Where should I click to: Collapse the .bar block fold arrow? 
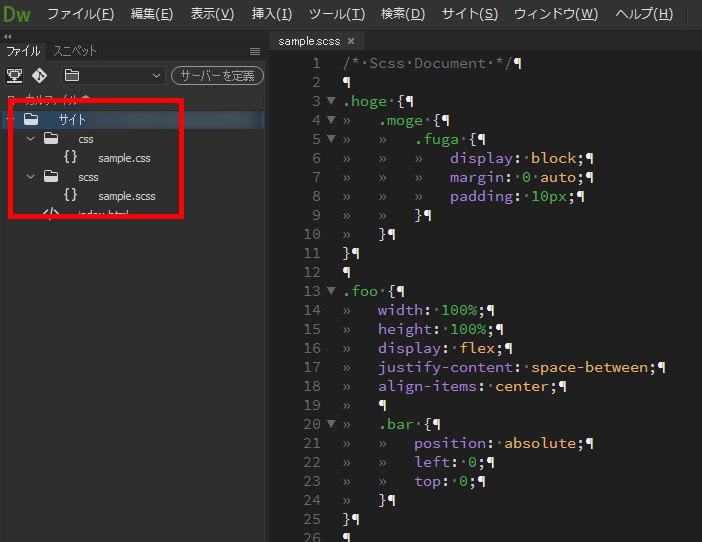pos(331,423)
